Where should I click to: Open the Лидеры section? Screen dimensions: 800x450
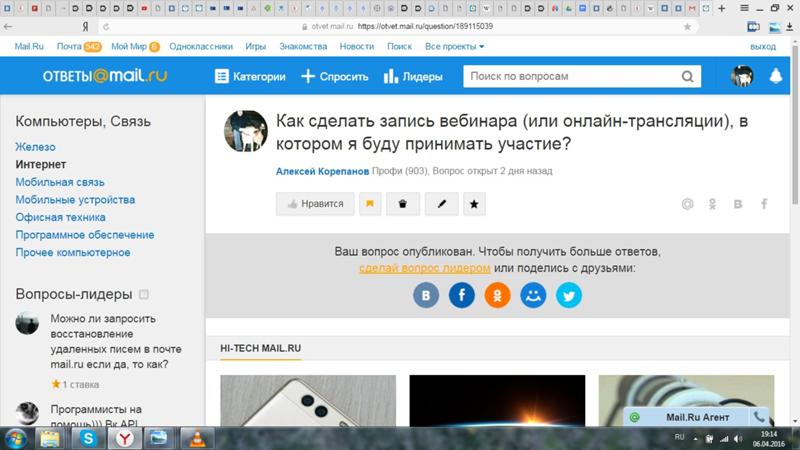(413, 77)
